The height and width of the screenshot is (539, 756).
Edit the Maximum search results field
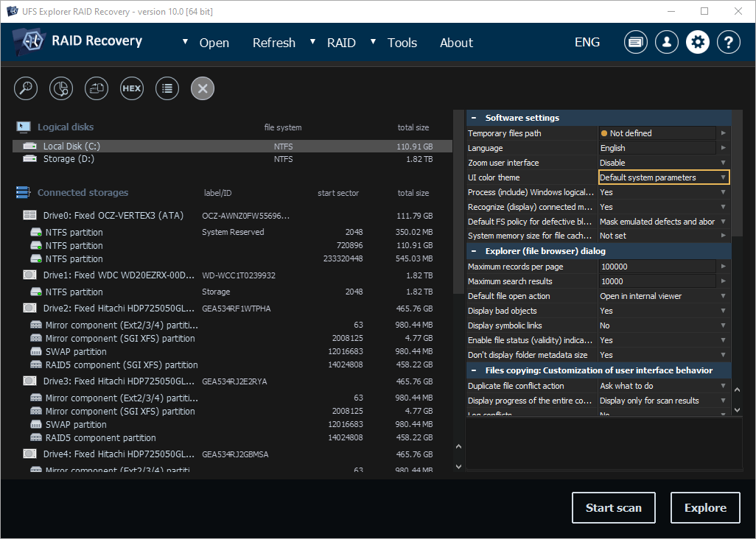tap(658, 281)
